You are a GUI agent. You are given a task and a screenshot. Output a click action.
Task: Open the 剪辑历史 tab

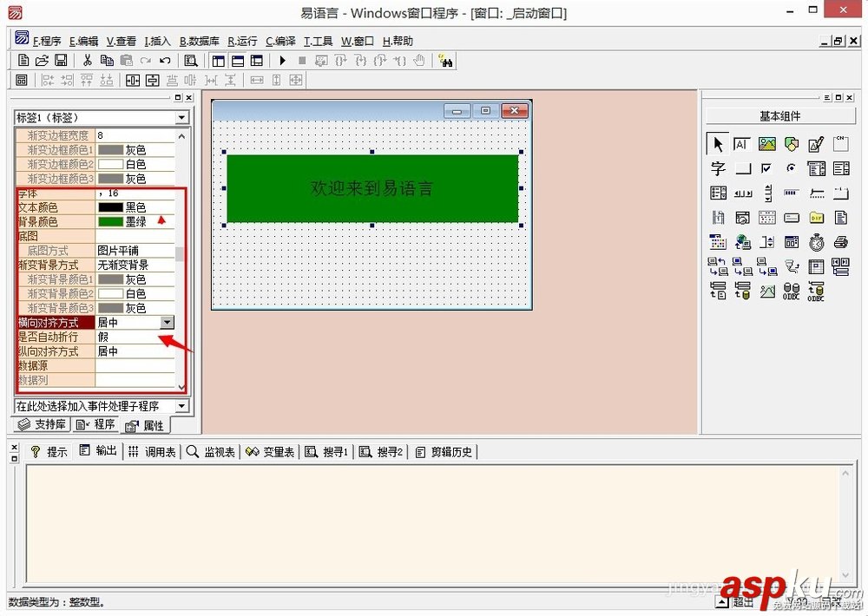tap(444, 452)
